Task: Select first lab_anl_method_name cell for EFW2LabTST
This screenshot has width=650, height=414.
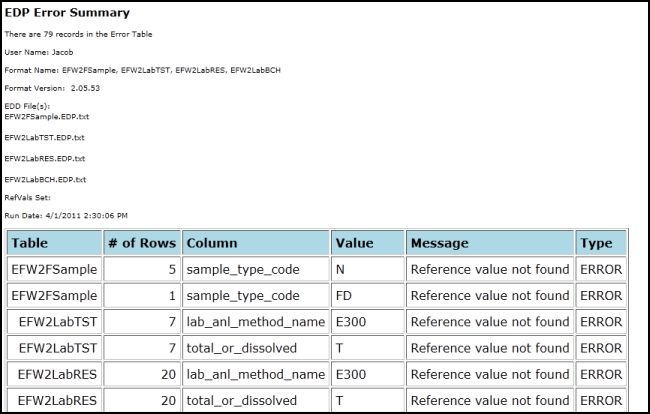Action: coord(256,322)
